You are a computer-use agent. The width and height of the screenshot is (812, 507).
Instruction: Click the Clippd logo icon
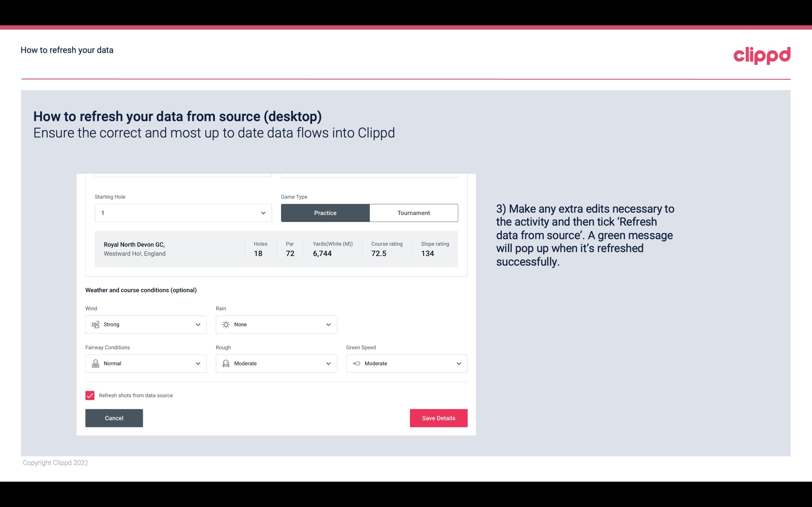click(762, 54)
